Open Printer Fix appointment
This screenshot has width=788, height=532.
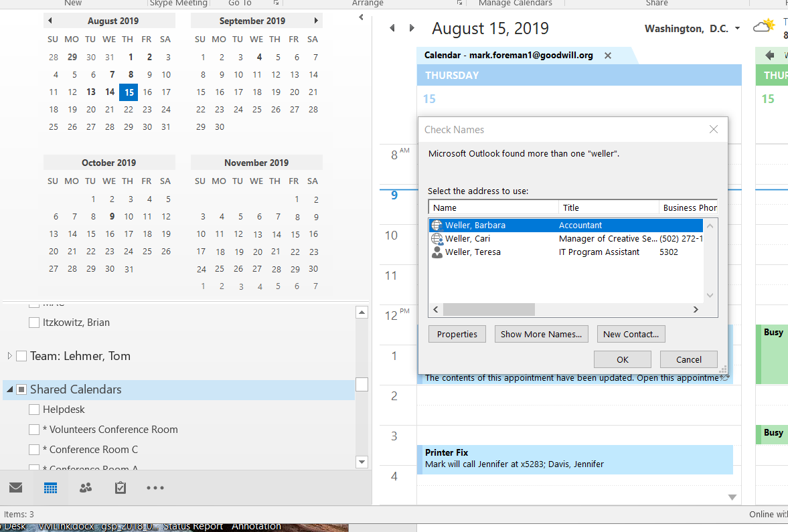(574, 458)
